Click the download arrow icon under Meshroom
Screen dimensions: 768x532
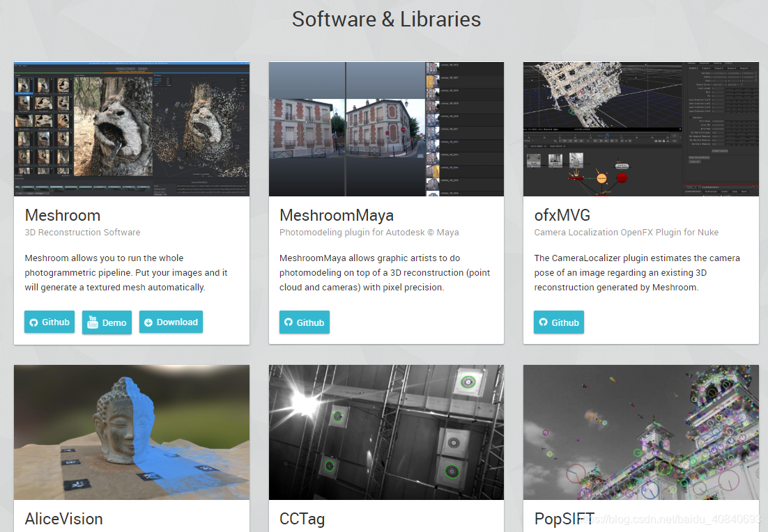pyautogui.click(x=148, y=322)
